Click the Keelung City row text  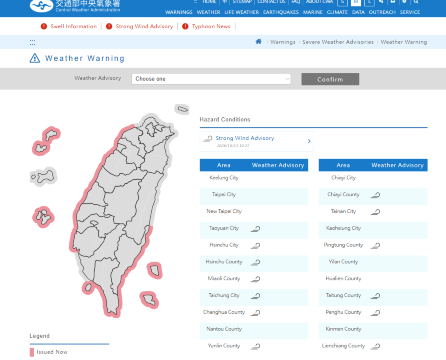(224, 178)
